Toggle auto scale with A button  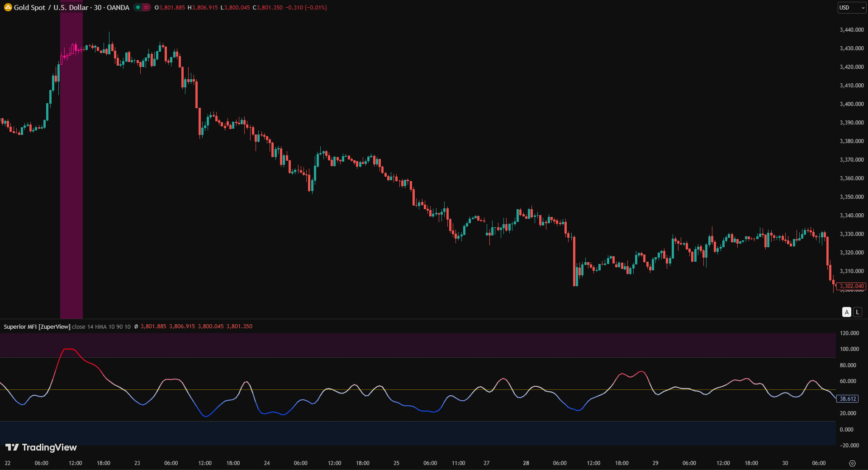tap(847, 312)
